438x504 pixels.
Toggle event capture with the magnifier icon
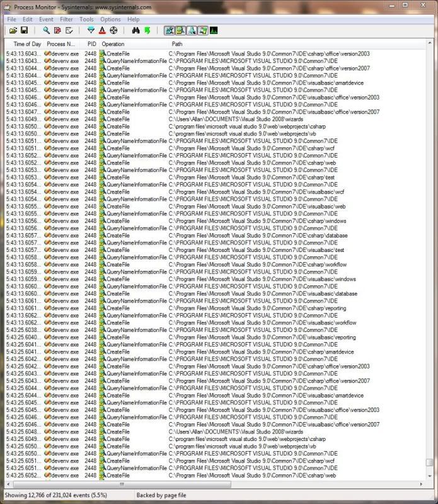click(x=46, y=30)
